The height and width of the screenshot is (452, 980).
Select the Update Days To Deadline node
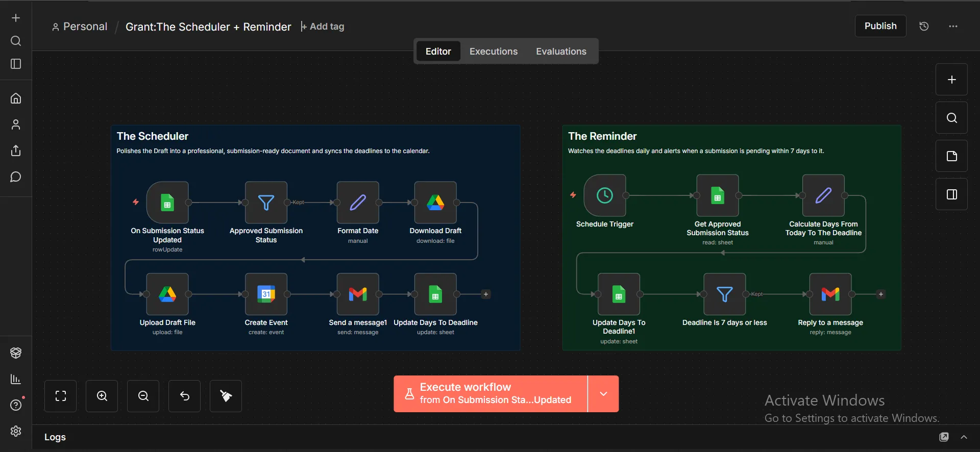[435, 294]
